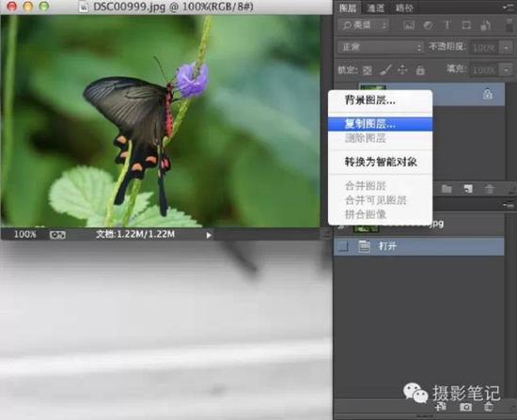The width and height of the screenshot is (517, 420).
Task: Toggle lock transparent pixels
Action: click(367, 70)
